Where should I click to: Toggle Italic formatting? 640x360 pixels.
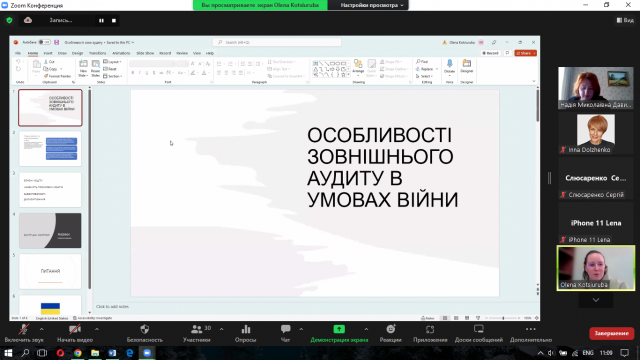[x=140, y=73]
